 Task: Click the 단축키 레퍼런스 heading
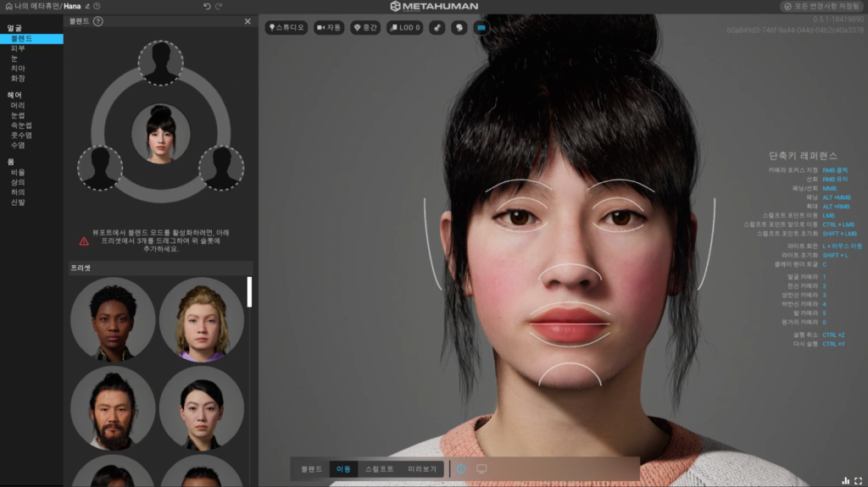pos(803,156)
